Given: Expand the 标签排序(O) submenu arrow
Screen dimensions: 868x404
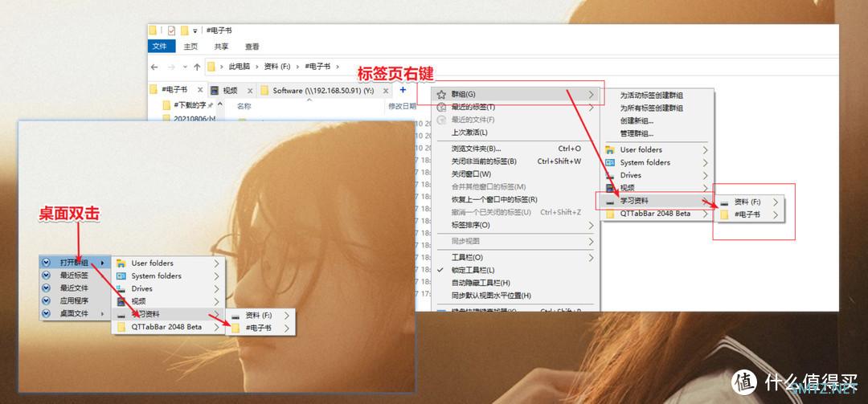Looking at the screenshot, I should [x=592, y=225].
